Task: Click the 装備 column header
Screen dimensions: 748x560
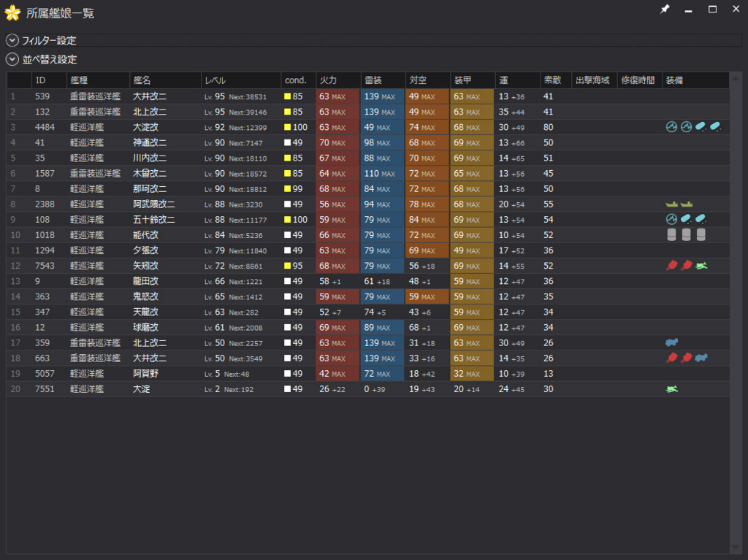Action: click(x=695, y=80)
